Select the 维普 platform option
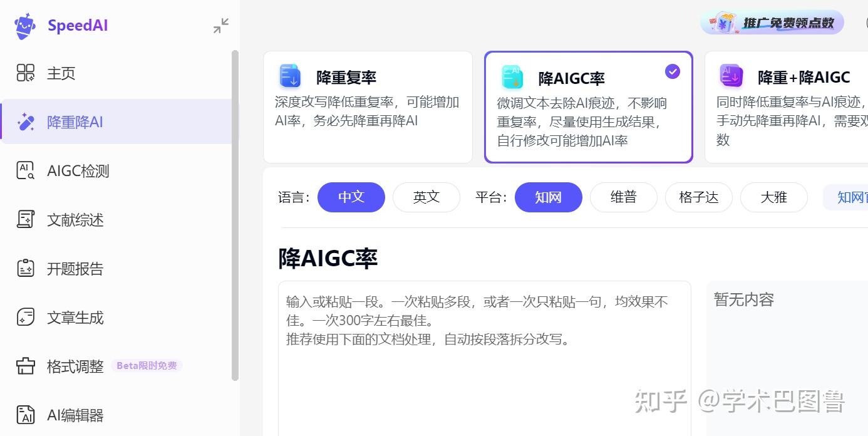868x436 pixels. tap(624, 197)
